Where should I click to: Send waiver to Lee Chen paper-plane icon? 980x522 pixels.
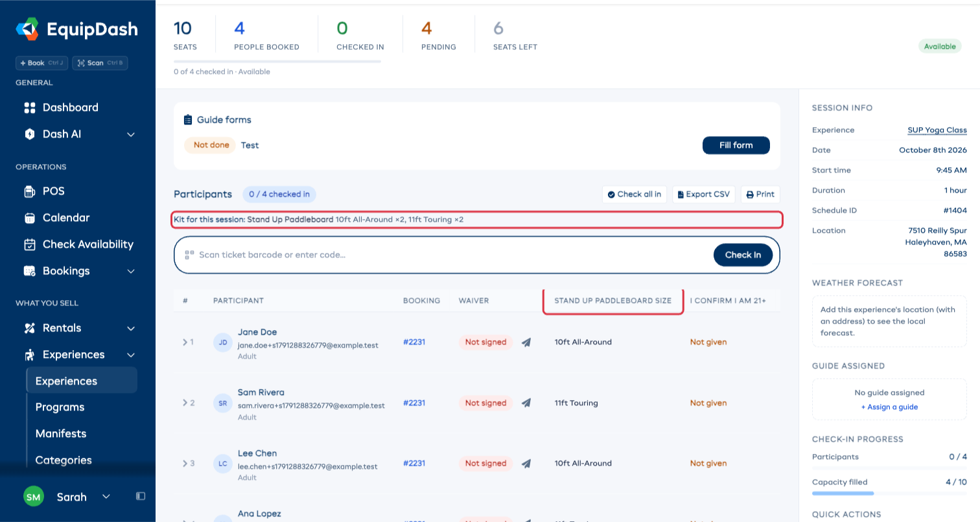click(526, 464)
